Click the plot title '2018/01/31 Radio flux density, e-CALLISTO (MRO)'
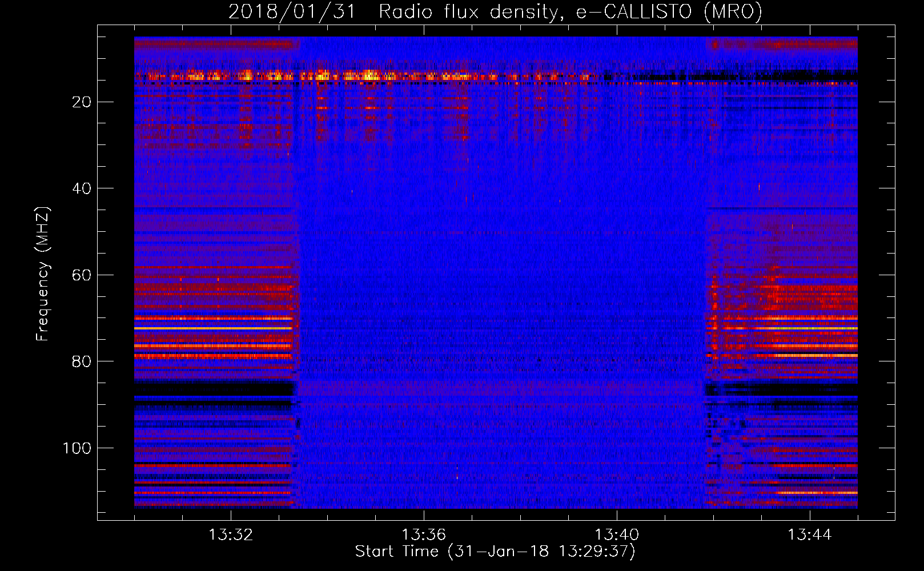 (x=495, y=11)
